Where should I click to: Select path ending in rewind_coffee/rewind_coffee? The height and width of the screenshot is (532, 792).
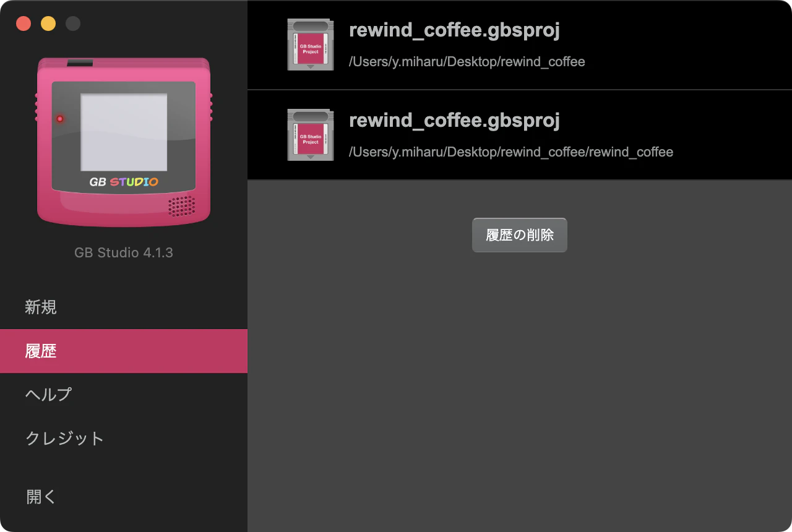(x=511, y=152)
